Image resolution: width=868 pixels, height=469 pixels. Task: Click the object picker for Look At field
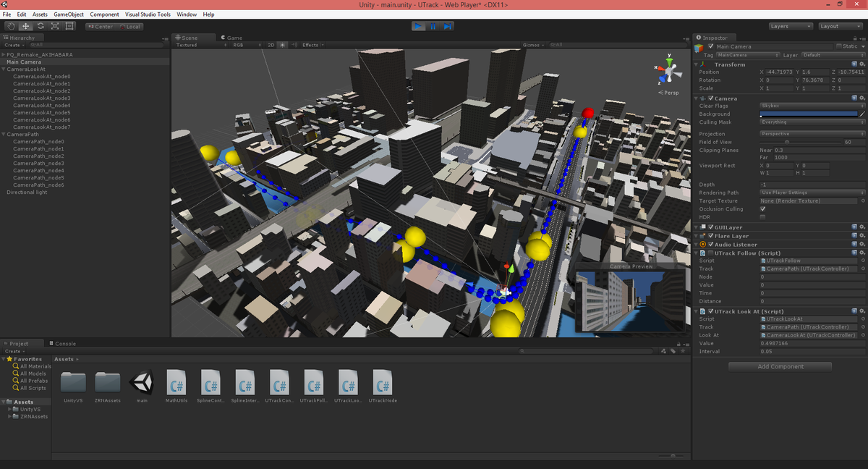tap(862, 335)
